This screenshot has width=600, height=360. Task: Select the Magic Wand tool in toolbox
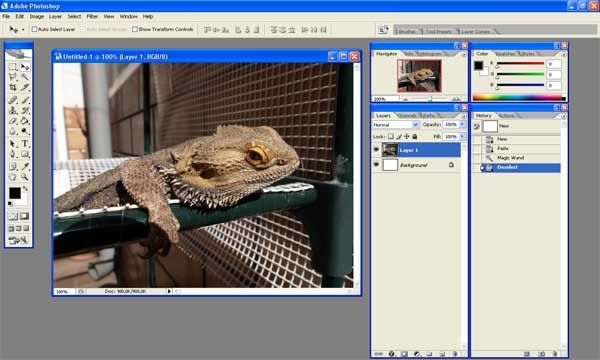tap(25, 77)
